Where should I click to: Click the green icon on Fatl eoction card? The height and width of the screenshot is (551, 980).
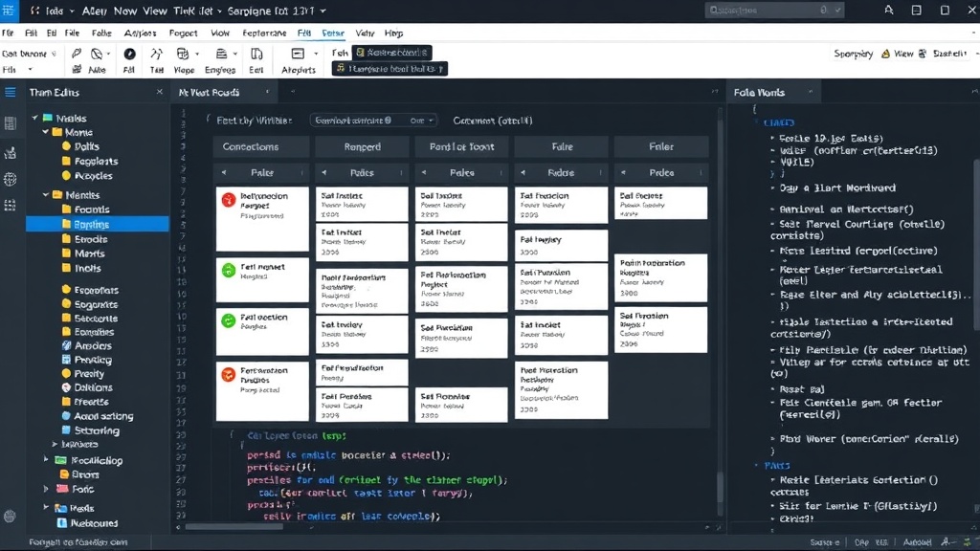229,320
